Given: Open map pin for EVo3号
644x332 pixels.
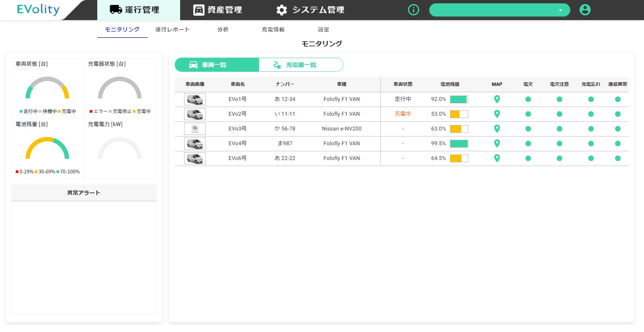Looking at the screenshot, I should (497, 129).
